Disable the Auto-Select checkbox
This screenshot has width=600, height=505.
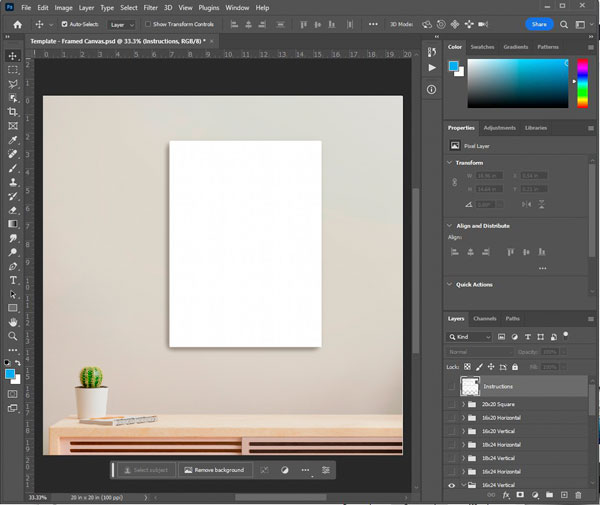(65, 24)
